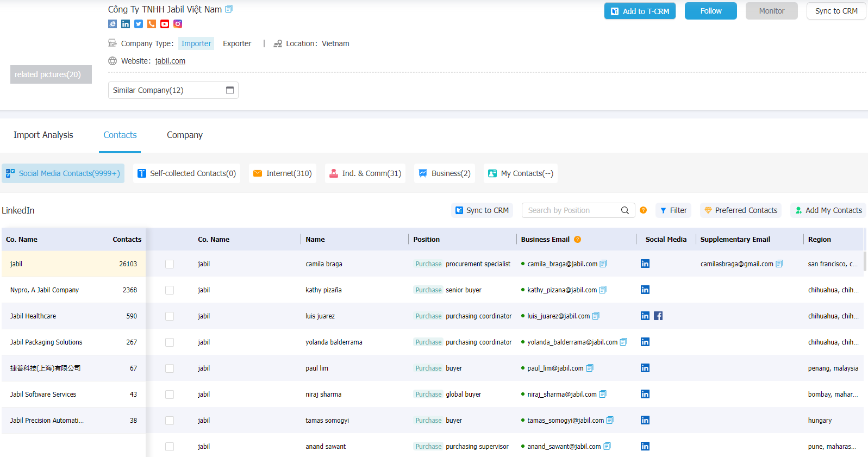Switch to Import Analysis tab

[43, 135]
